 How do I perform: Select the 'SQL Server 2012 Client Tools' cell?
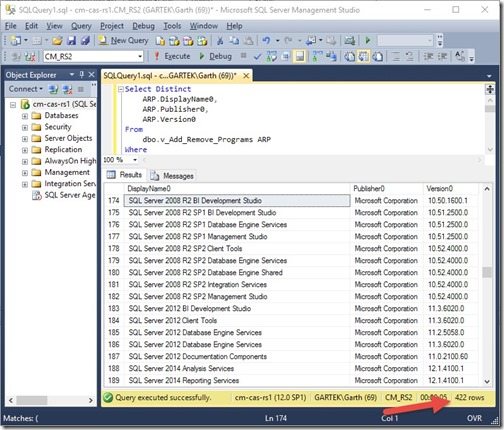point(237,320)
